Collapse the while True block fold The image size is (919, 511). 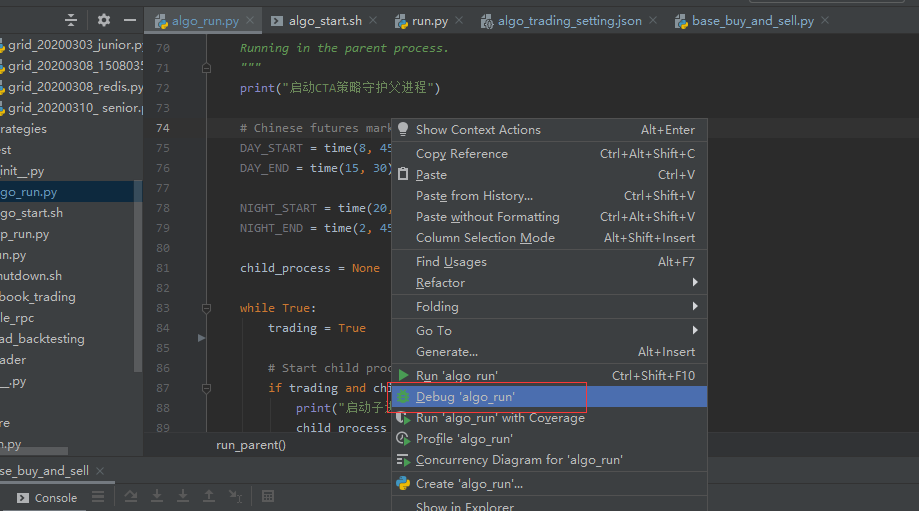[x=206, y=308]
